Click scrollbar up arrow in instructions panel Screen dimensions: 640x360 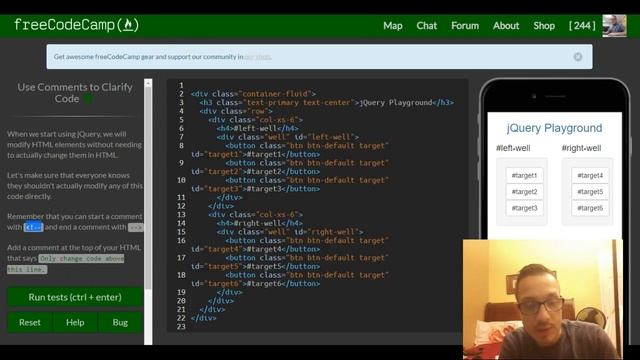[148, 83]
